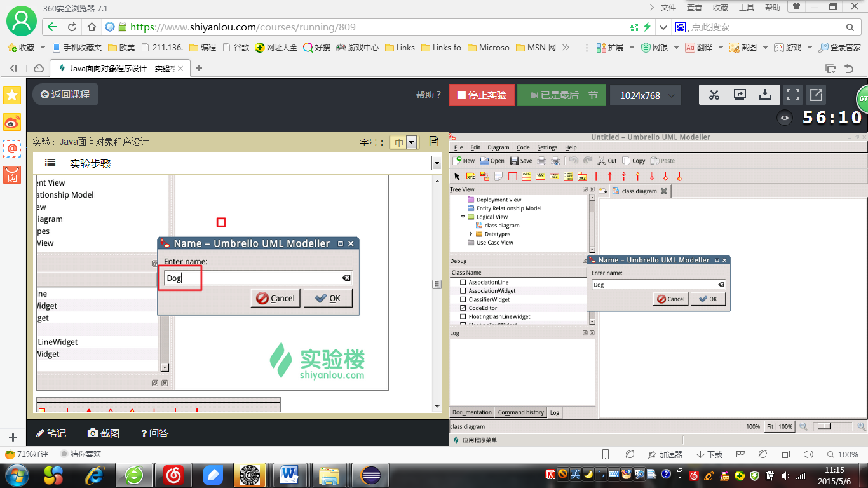The width and height of the screenshot is (868, 488).
Task: Pick the solid red line association tool
Action: (x=596, y=177)
